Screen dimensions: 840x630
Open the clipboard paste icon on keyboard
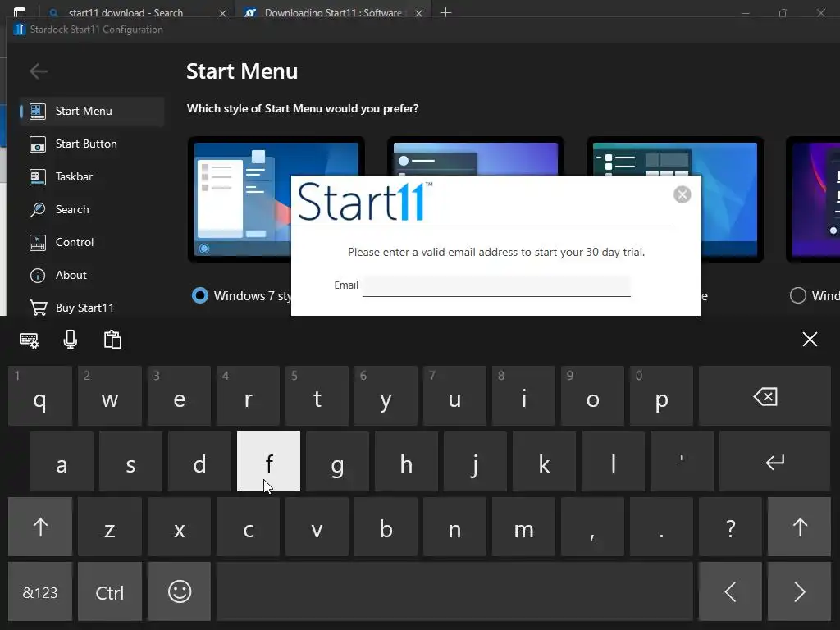coord(112,340)
